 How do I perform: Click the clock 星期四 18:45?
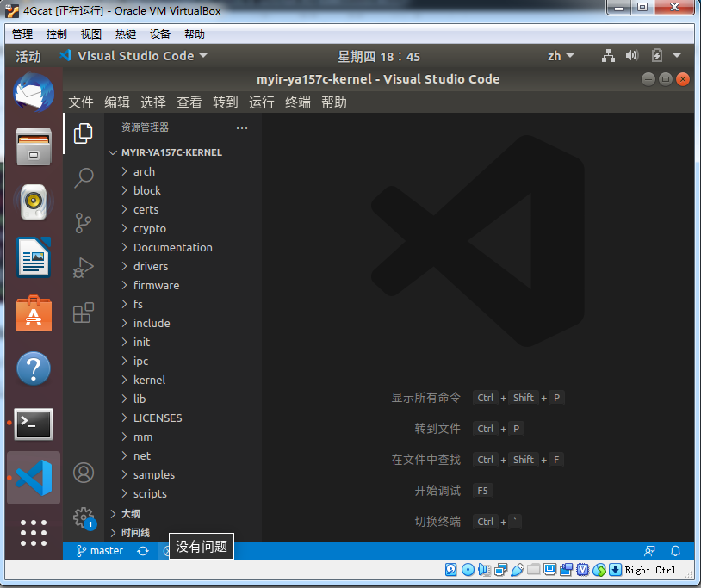(x=379, y=56)
